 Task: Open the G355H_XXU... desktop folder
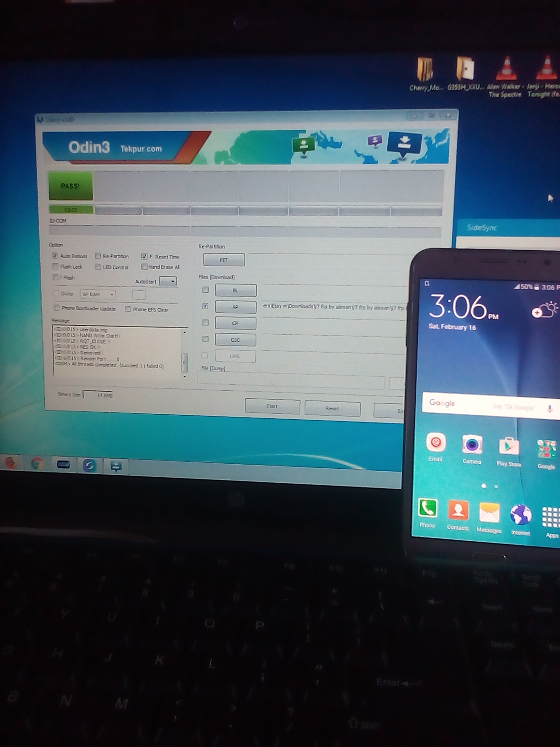[466, 74]
